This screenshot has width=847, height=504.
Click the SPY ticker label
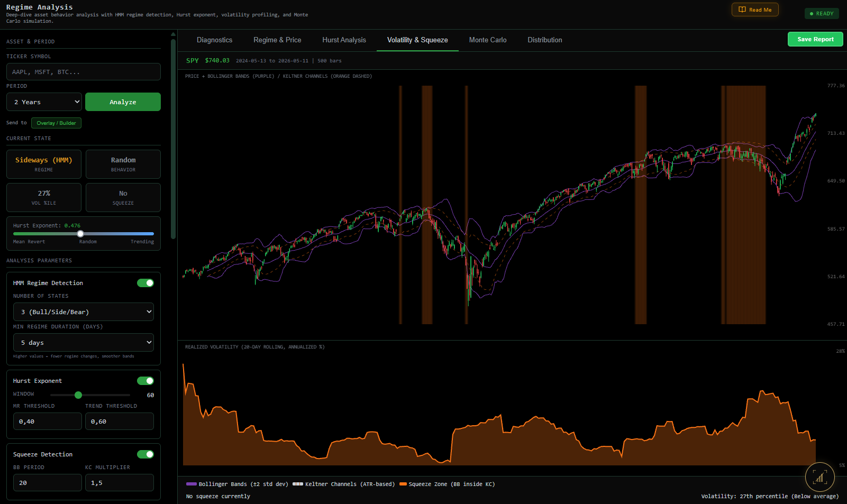tap(193, 61)
